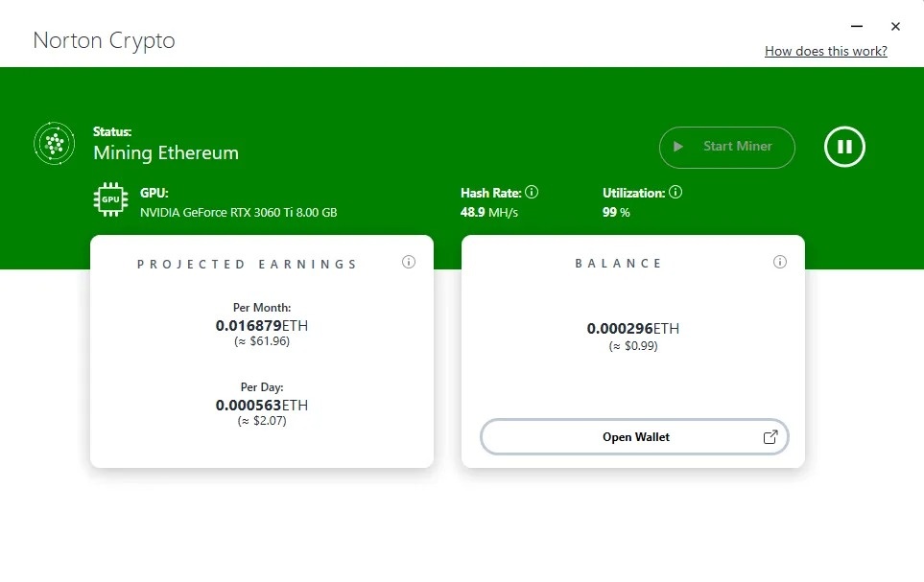Pause the Ethereum miner
The width and height of the screenshot is (924, 582).
click(x=843, y=146)
